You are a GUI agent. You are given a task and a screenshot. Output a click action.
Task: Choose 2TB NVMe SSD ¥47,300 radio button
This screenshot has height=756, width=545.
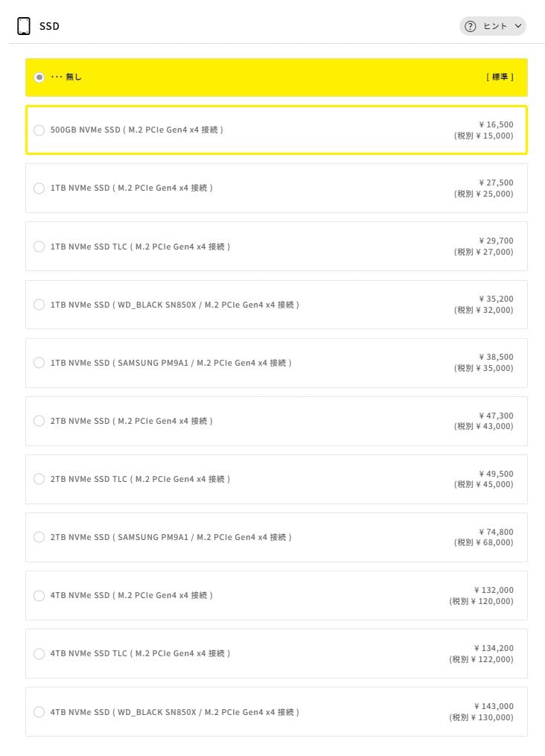click(39, 421)
